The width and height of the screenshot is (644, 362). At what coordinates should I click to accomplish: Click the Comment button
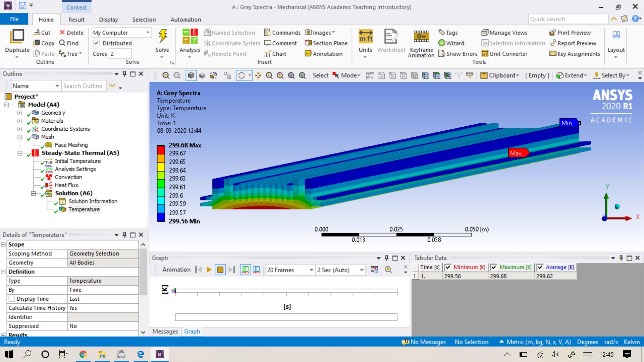pyautogui.click(x=280, y=43)
